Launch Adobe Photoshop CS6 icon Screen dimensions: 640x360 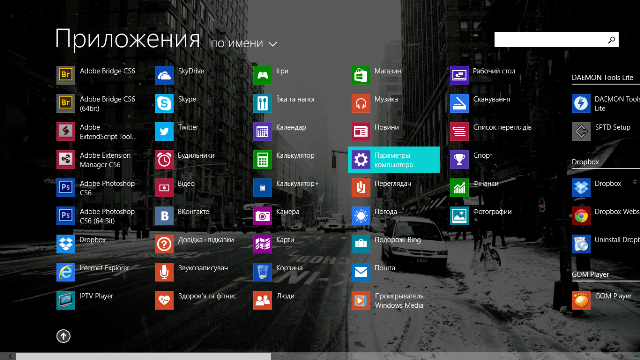click(65, 188)
